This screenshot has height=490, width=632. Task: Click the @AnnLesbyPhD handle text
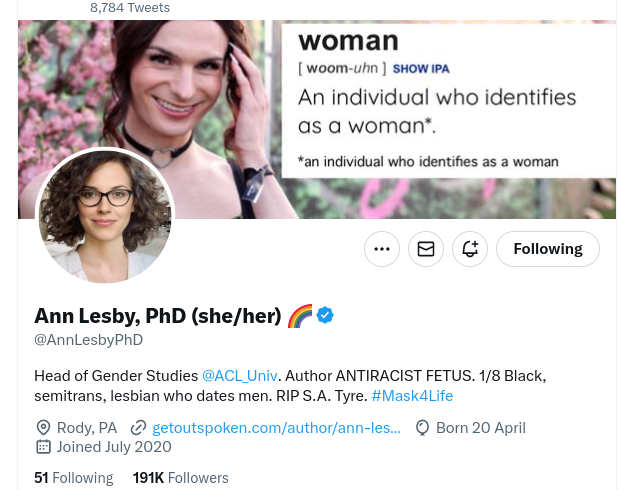89,340
